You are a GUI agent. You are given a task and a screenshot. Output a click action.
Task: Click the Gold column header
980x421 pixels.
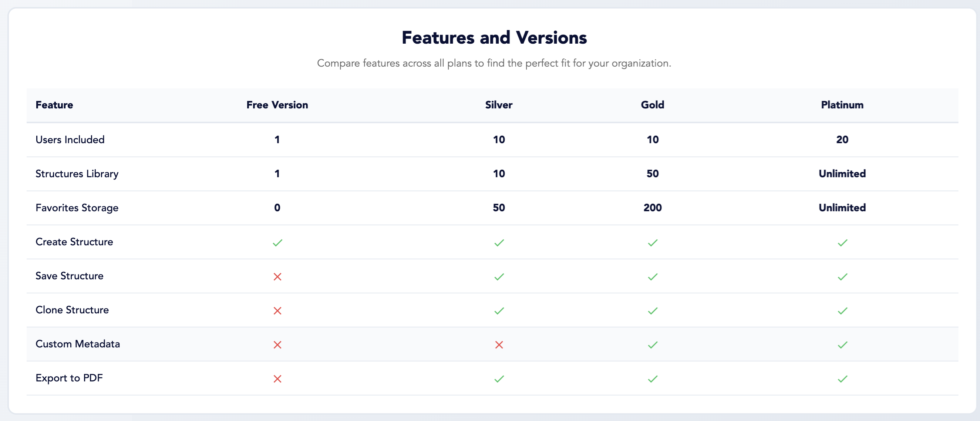[653, 105]
